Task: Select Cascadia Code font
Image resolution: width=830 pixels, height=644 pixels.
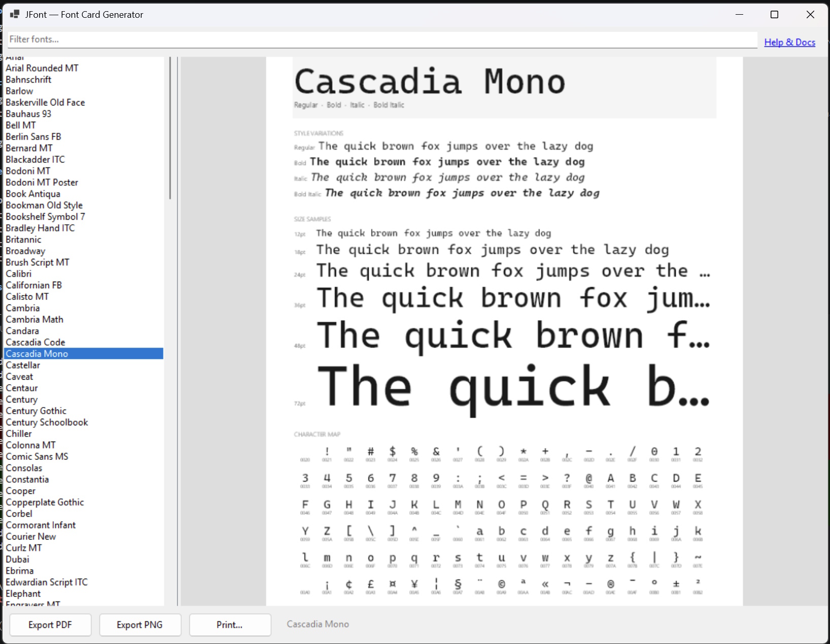Action: [x=84, y=342]
